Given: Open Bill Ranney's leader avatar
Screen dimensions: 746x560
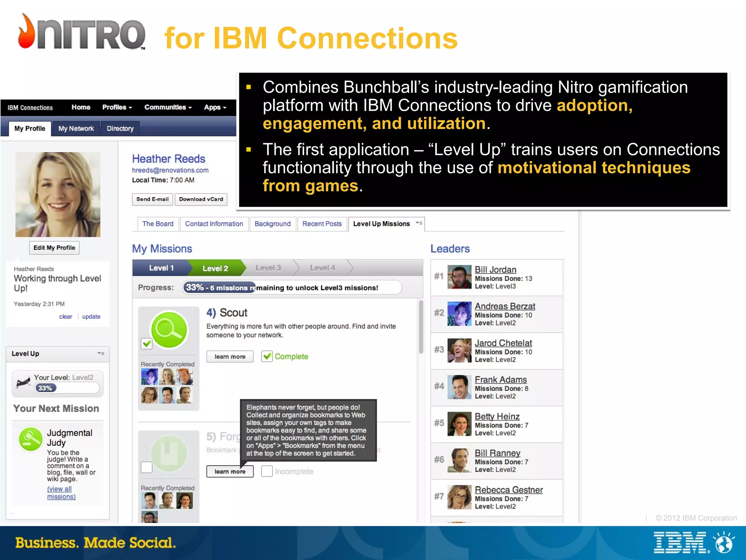Looking at the screenshot, I should click(459, 461).
